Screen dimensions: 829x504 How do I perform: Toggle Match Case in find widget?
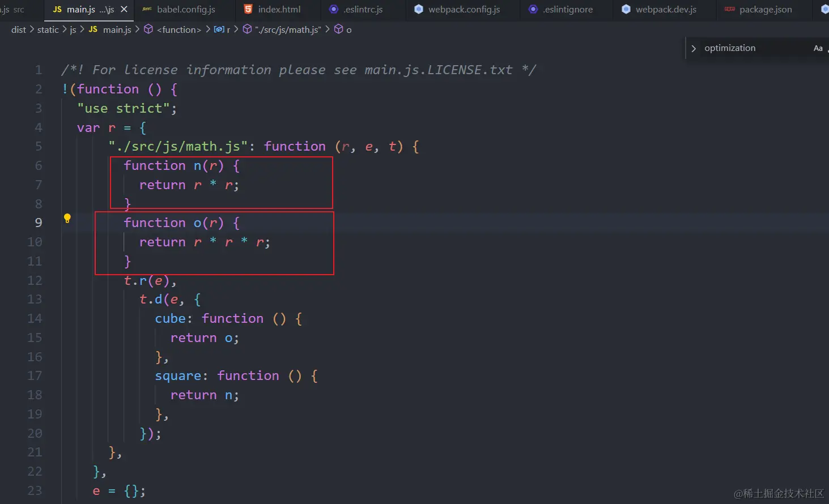click(818, 48)
